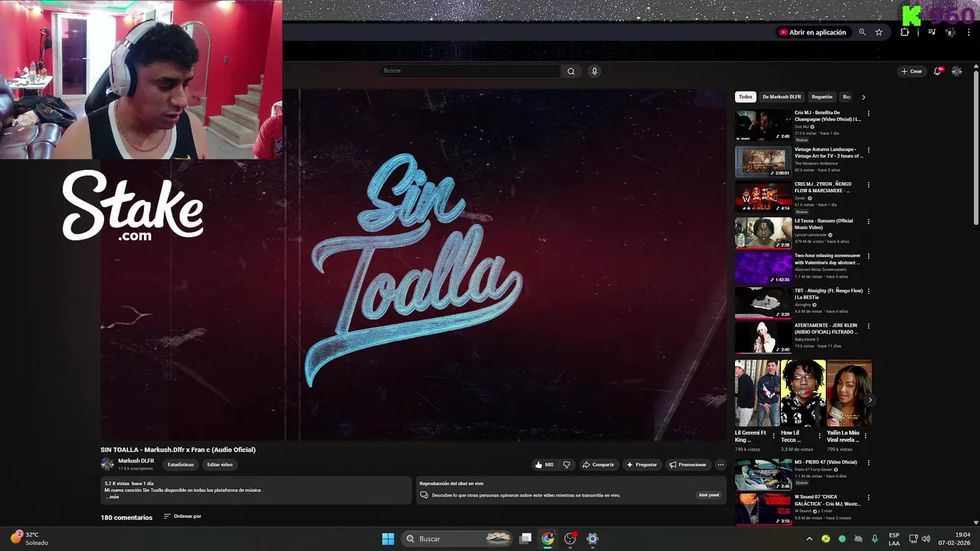Click the "180 comentarios" heading

point(126,517)
